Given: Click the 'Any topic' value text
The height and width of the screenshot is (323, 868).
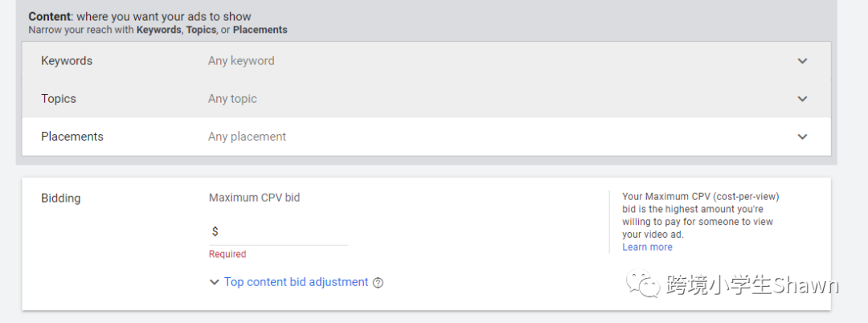Looking at the screenshot, I should (x=232, y=99).
